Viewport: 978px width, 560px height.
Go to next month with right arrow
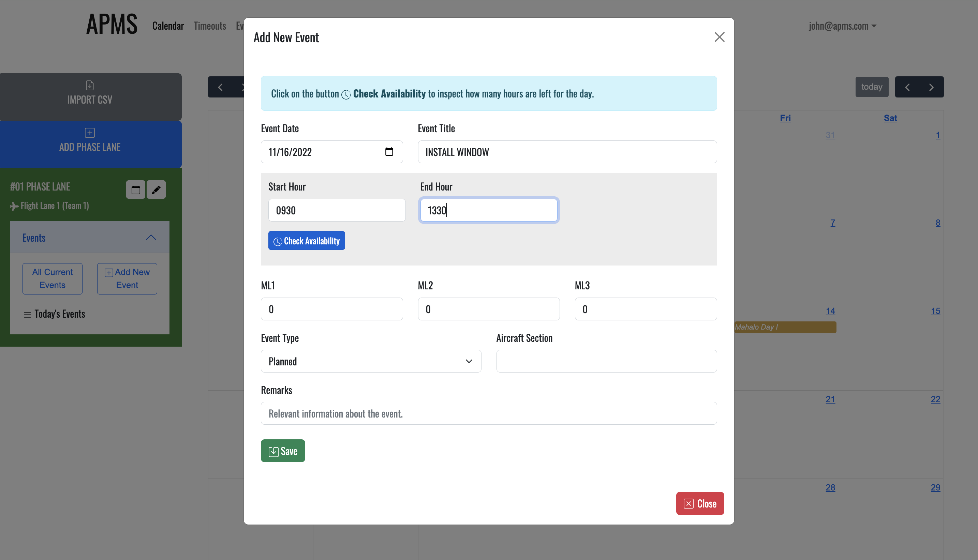(x=931, y=87)
